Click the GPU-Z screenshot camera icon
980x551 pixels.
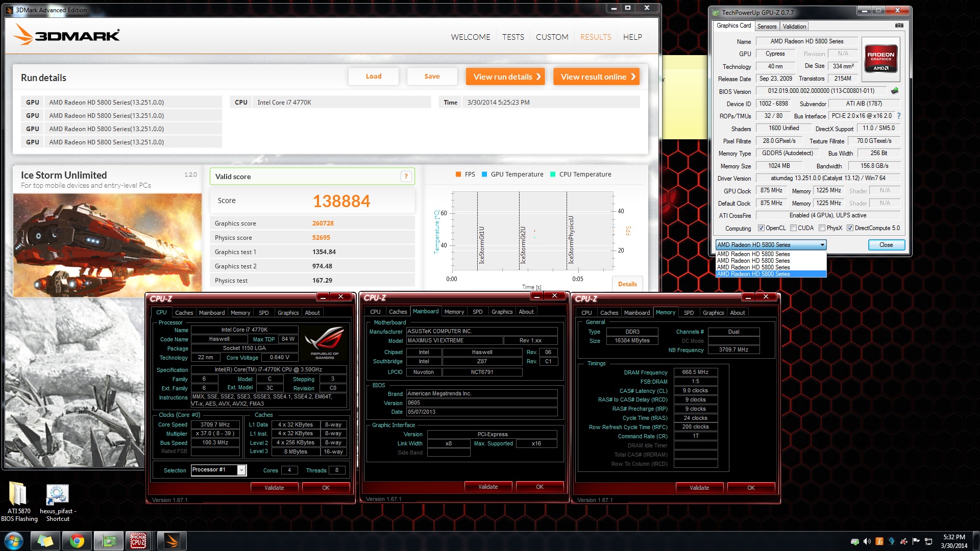click(899, 26)
